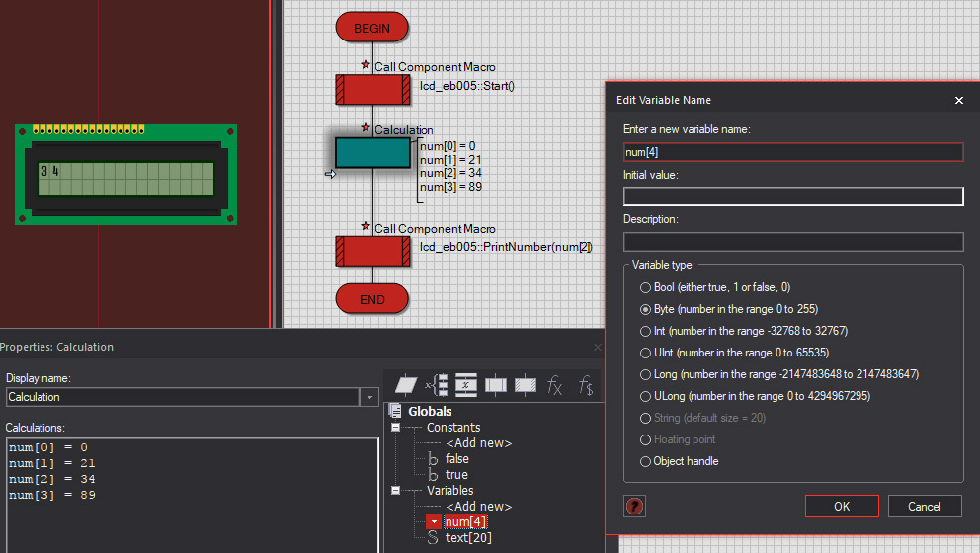Click the Initial value input field
980x553 pixels.
(x=793, y=197)
